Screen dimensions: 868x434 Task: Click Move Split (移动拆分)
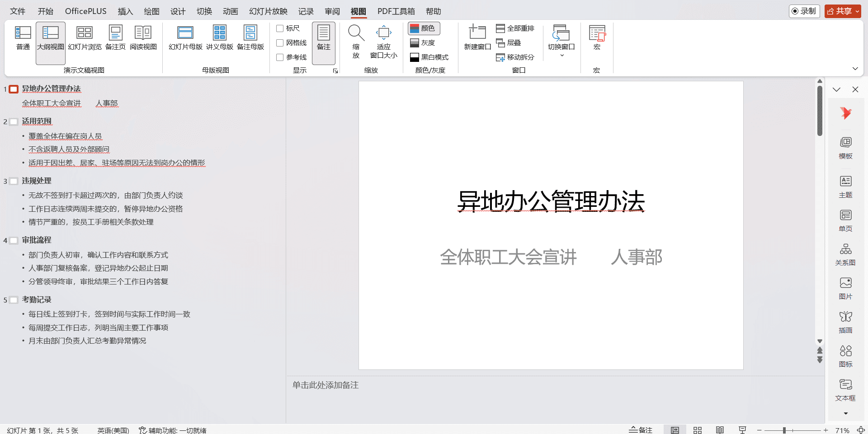tap(515, 57)
